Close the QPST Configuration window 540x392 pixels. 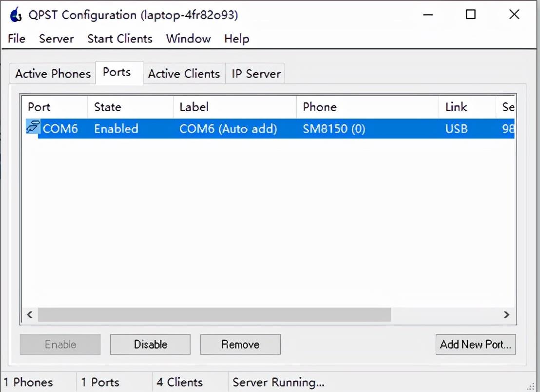514,15
